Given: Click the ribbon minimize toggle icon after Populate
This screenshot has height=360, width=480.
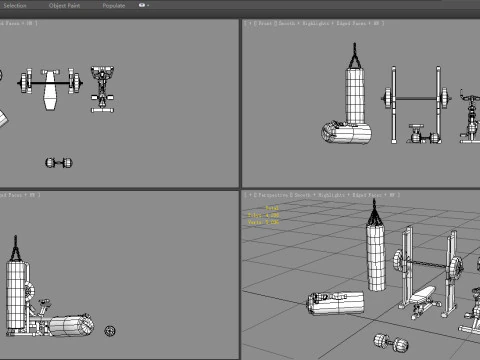Looking at the screenshot, I should pos(144,5).
